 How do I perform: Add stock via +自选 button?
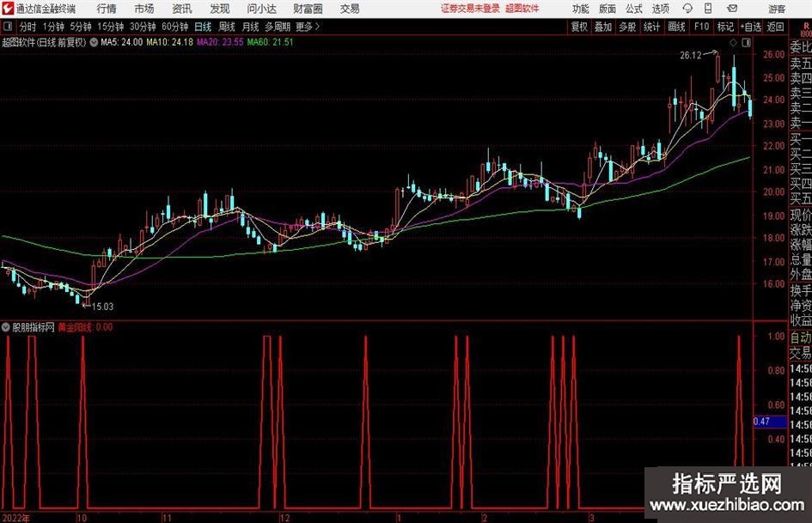pyautogui.click(x=750, y=27)
